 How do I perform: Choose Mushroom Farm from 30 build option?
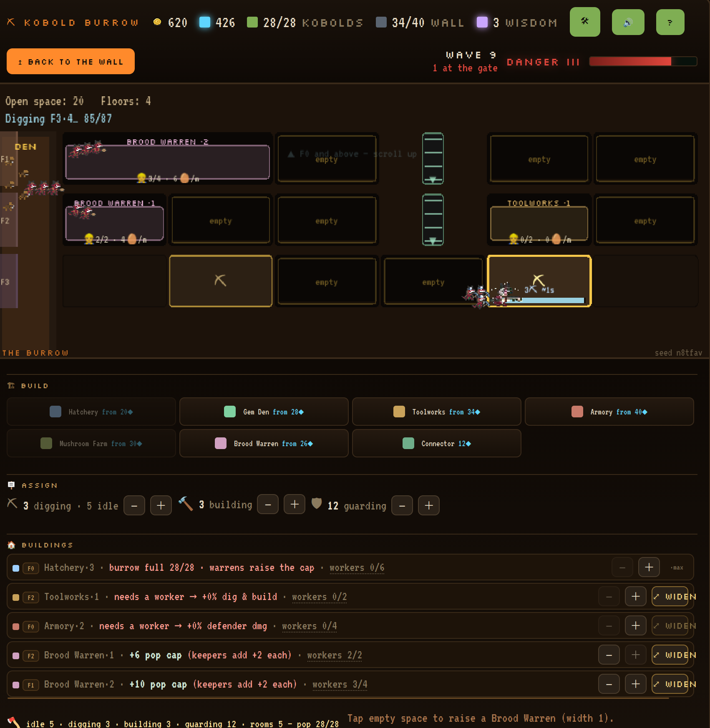pos(91,444)
